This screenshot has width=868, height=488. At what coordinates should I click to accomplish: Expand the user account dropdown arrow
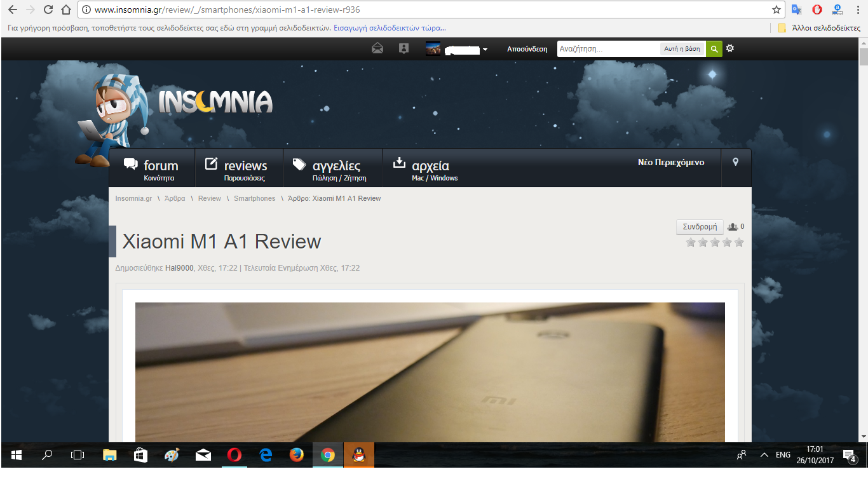click(485, 50)
